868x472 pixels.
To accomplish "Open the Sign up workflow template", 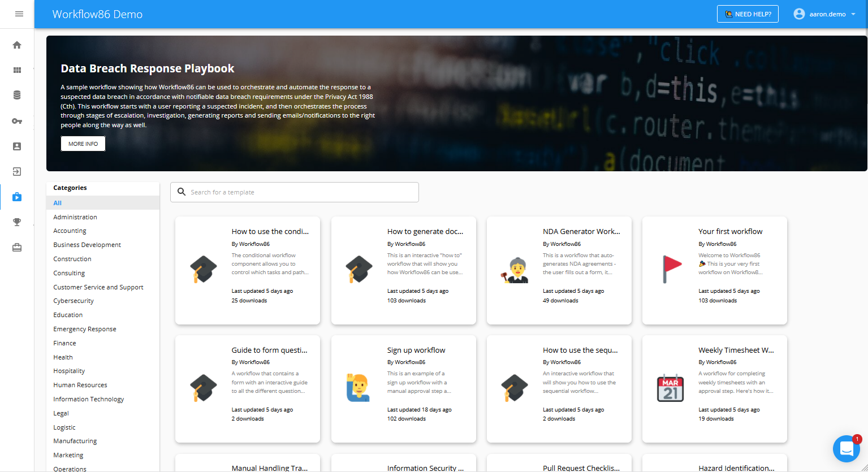I will coord(403,389).
